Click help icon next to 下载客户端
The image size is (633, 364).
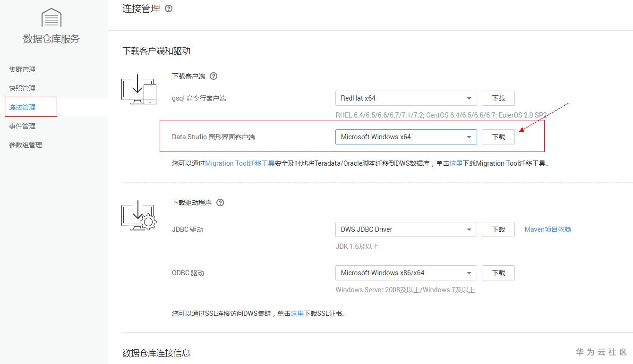(x=214, y=76)
